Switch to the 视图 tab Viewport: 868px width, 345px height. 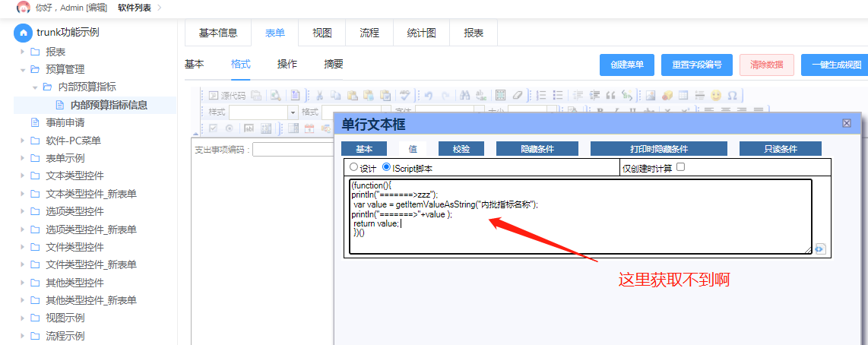(322, 33)
